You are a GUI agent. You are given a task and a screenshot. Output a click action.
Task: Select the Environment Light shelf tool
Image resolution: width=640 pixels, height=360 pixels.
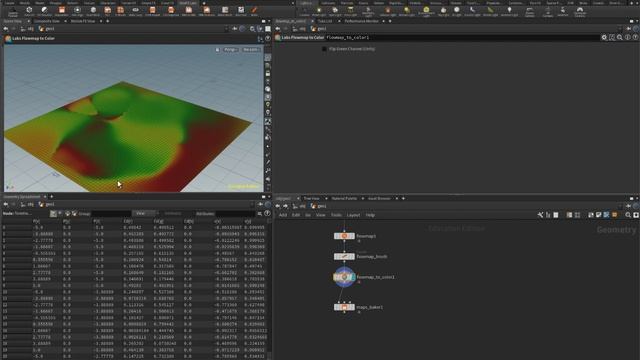(426, 11)
